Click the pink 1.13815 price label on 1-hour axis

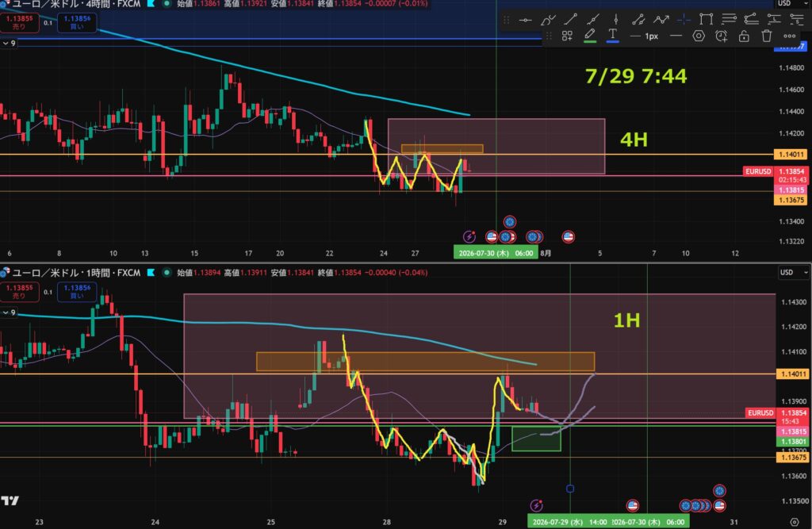[x=792, y=431]
